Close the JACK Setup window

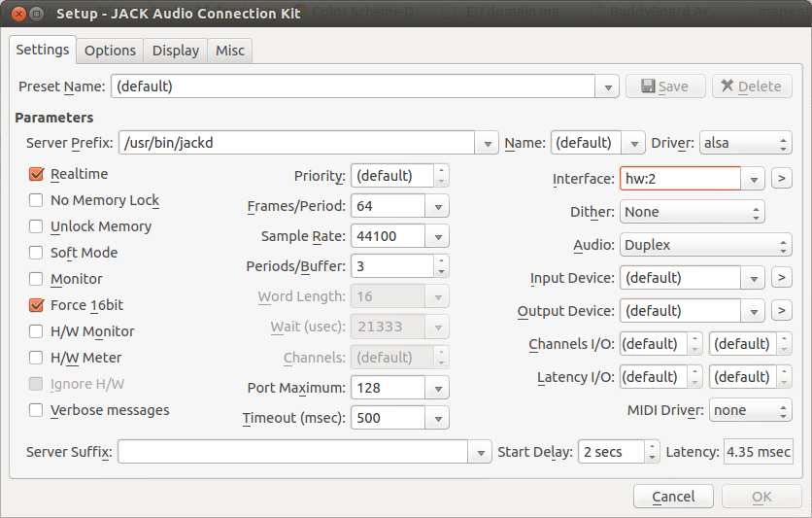[x=18, y=14]
